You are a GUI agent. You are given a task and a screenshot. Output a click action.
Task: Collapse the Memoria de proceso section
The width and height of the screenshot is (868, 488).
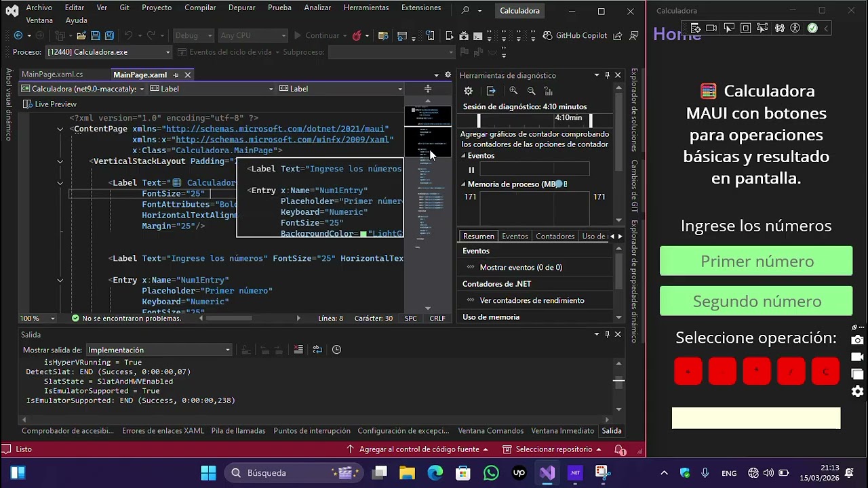(464, 184)
